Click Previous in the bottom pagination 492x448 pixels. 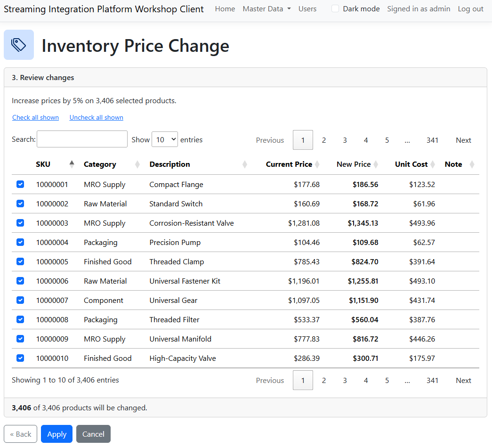click(270, 380)
